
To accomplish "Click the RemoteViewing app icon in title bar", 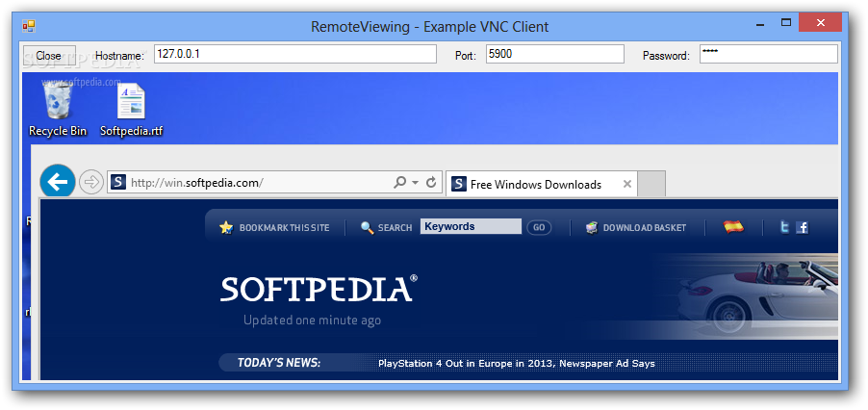I will coord(28,25).
